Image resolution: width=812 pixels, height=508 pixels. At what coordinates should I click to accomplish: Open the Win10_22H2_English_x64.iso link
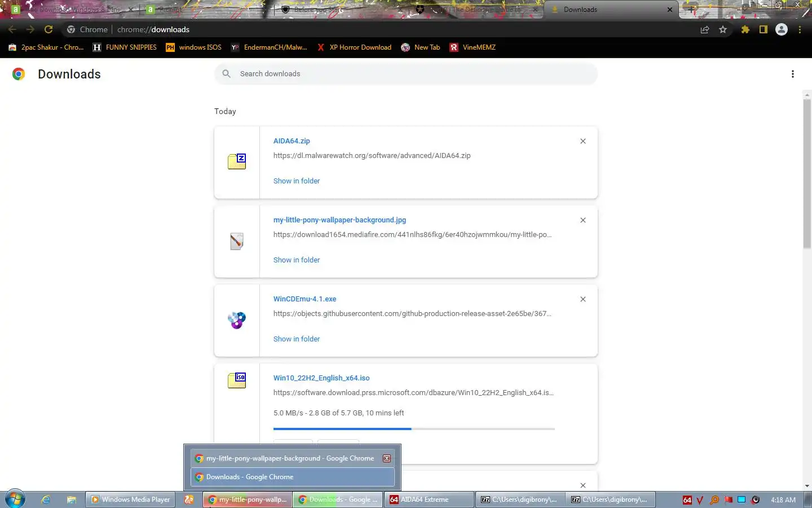coord(321,378)
